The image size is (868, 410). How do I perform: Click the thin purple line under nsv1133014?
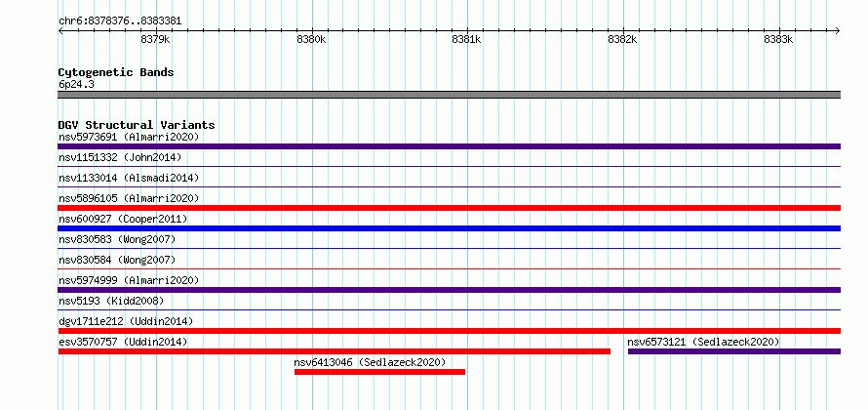coord(450,186)
